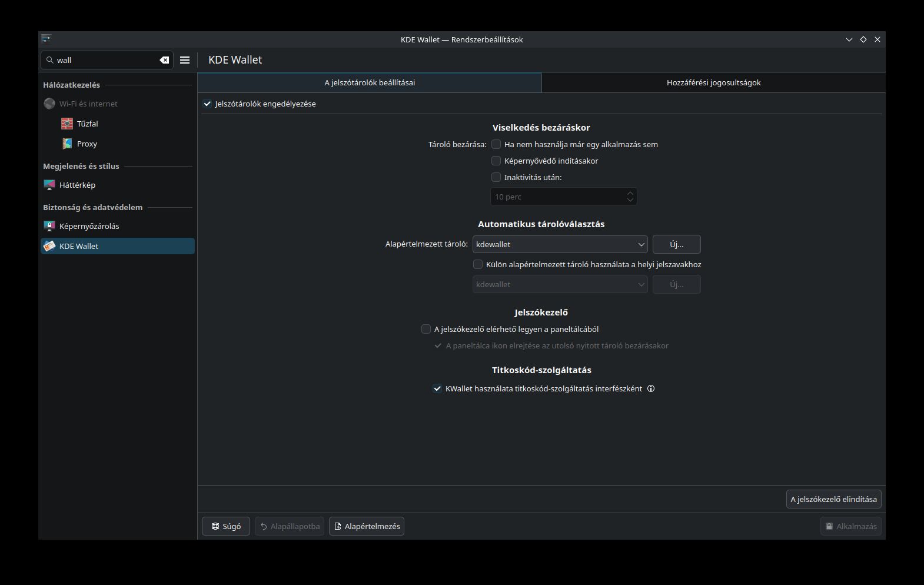Enable Képernyővédő indításakor checkbox

point(496,161)
